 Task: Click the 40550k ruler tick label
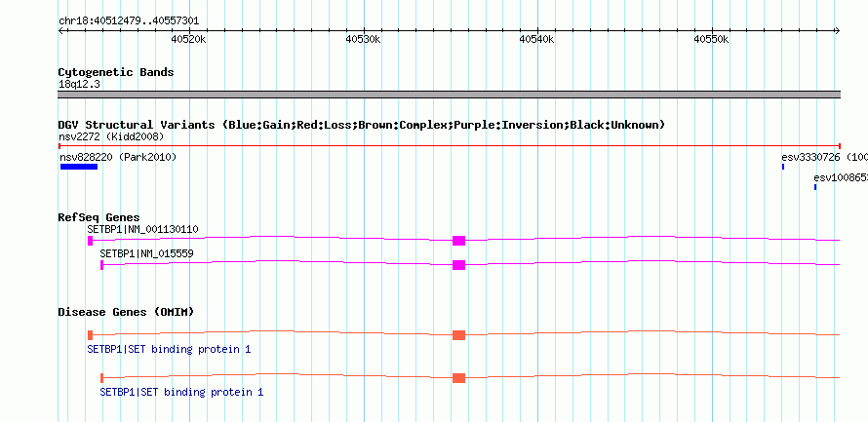(x=711, y=39)
